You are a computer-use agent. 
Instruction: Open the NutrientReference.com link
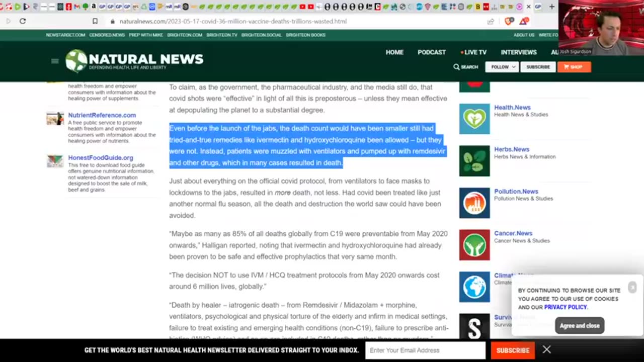102,115
